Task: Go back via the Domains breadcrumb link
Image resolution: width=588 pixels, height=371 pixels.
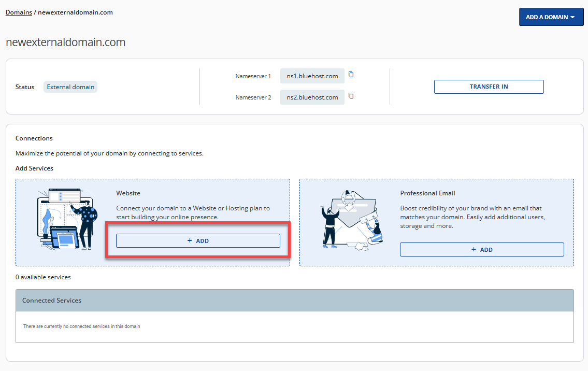Action: tap(19, 12)
